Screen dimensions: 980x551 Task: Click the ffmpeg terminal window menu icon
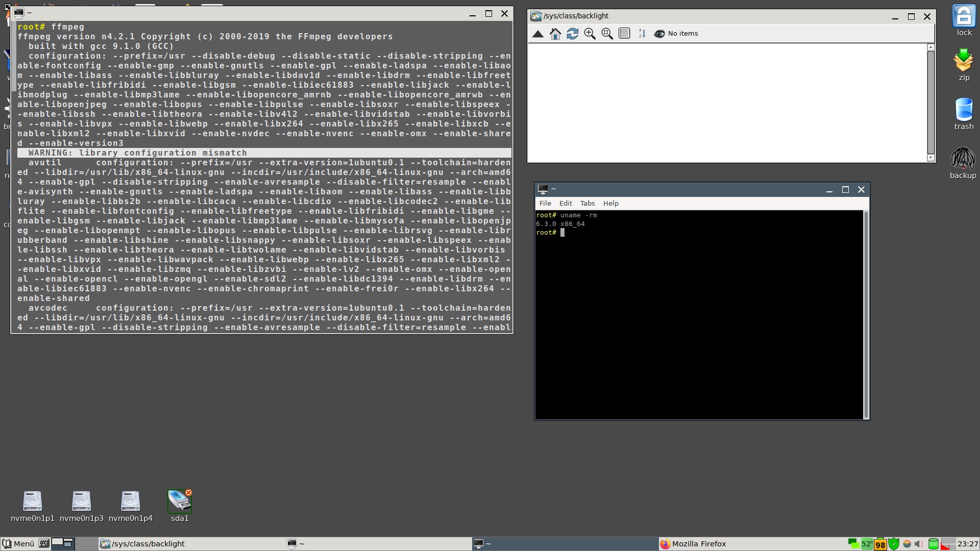pos(19,13)
